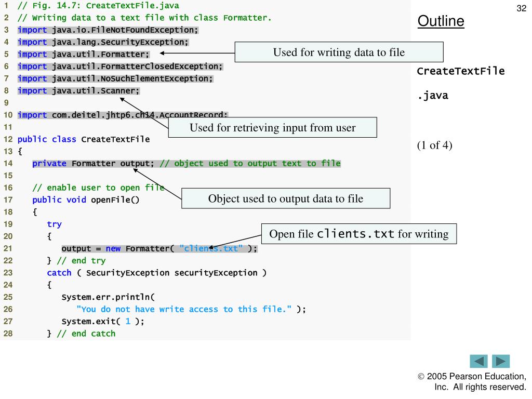Screen dimensions: 532x399
Task: Click the 2005 Pearson Education copyright text
Action: 472,381
